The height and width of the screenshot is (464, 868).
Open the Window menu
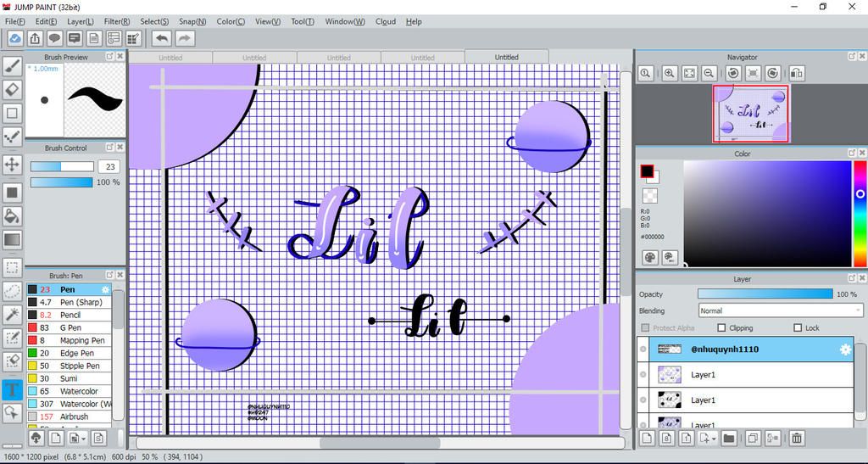pyautogui.click(x=344, y=21)
